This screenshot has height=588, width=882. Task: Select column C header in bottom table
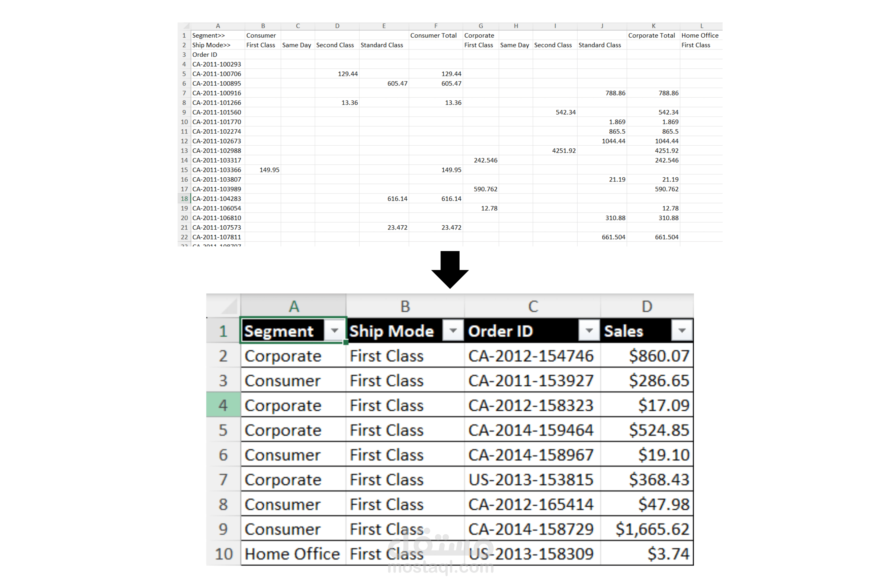(533, 306)
